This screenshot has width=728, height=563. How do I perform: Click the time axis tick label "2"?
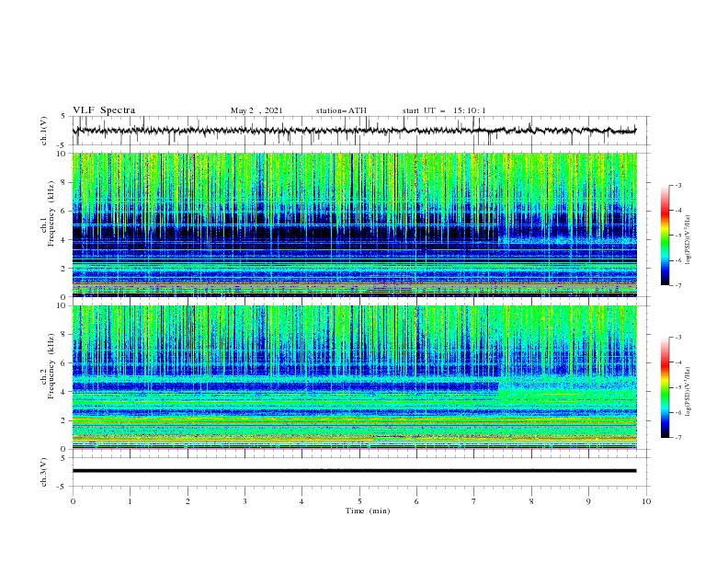tap(188, 501)
